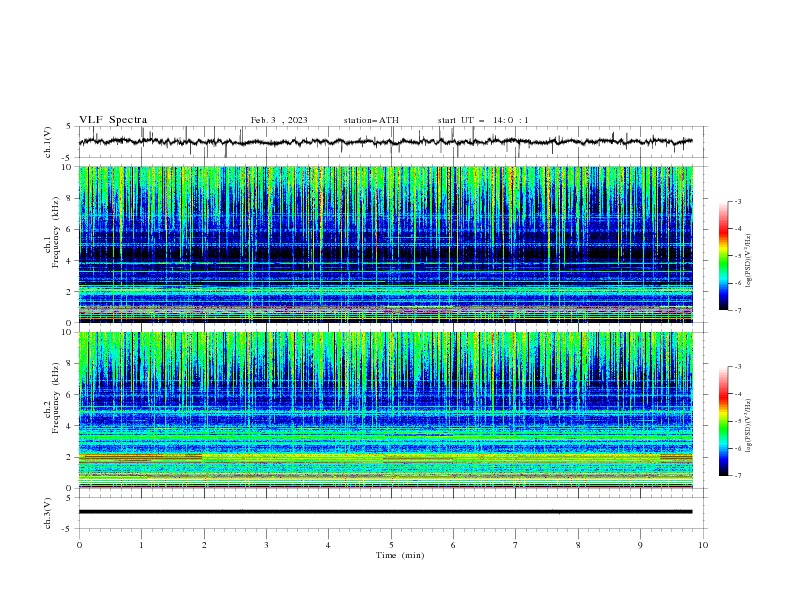
Task: Click the "8" tick on the time axis
Action: (x=578, y=545)
